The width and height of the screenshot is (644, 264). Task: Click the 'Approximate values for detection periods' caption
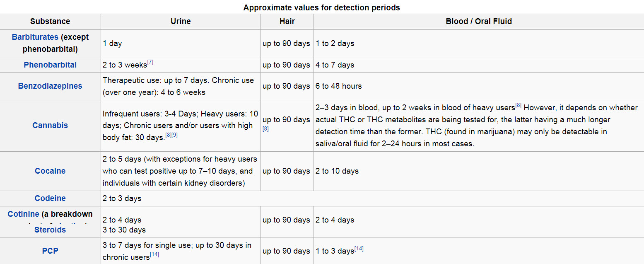tap(321, 7)
